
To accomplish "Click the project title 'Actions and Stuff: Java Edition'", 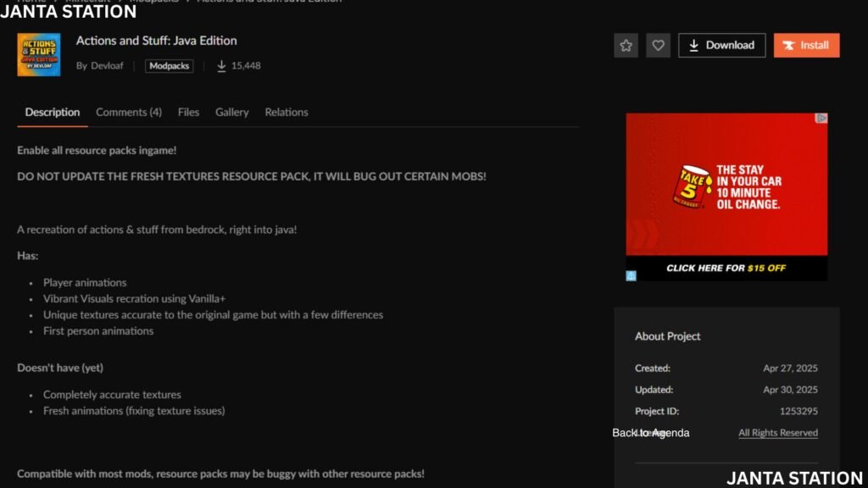I will click(156, 41).
